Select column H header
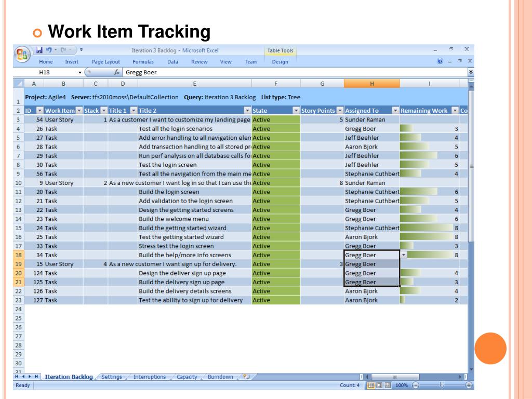Viewport: 532px width, 399px height. pyautogui.click(x=372, y=84)
